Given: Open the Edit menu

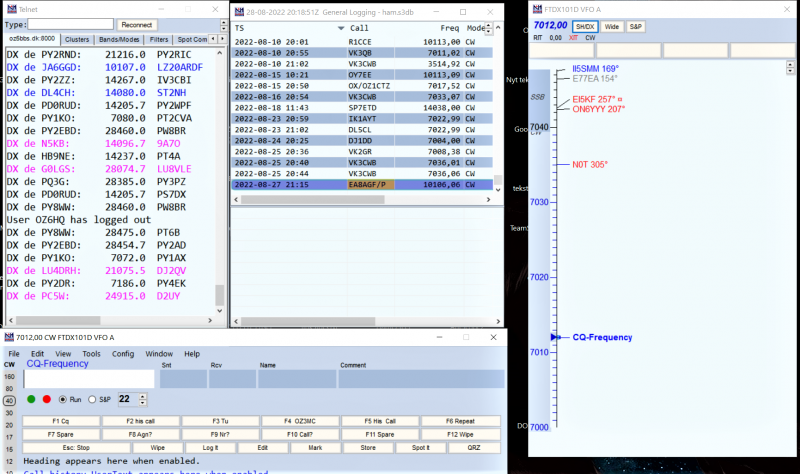Looking at the screenshot, I should coord(37,354).
